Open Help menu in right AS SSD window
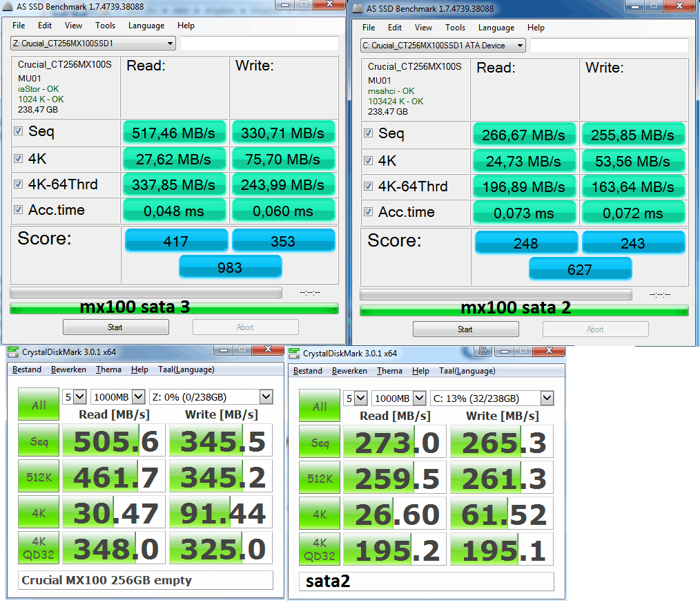The width and height of the screenshot is (700, 605). 536,28
